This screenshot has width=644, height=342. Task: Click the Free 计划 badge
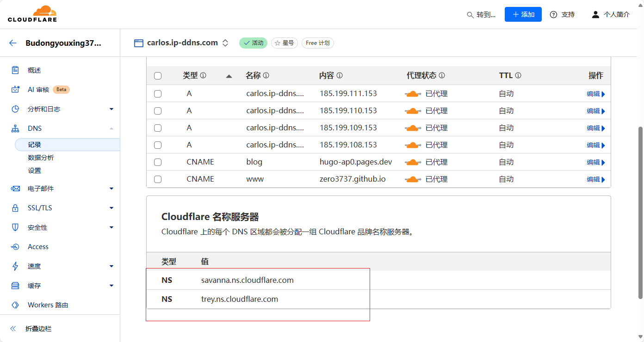tap(318, 43)
